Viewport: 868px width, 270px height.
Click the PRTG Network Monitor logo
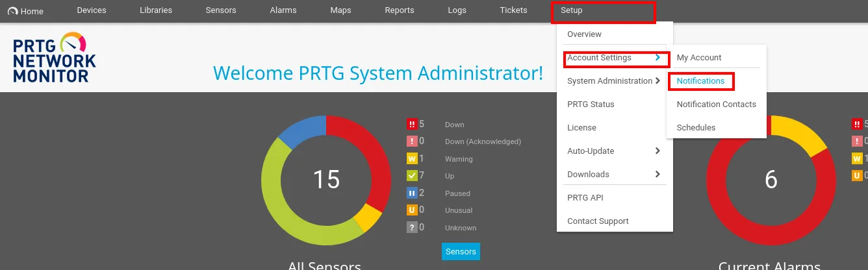55,58
